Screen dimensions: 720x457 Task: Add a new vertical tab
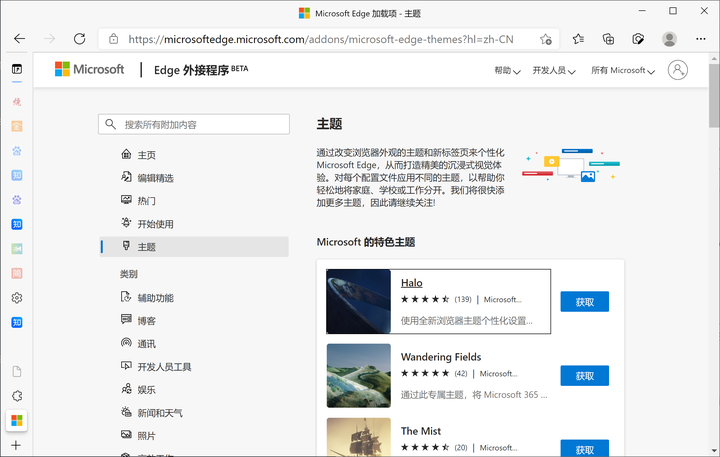pyautogui.click(x=16, y=445)
